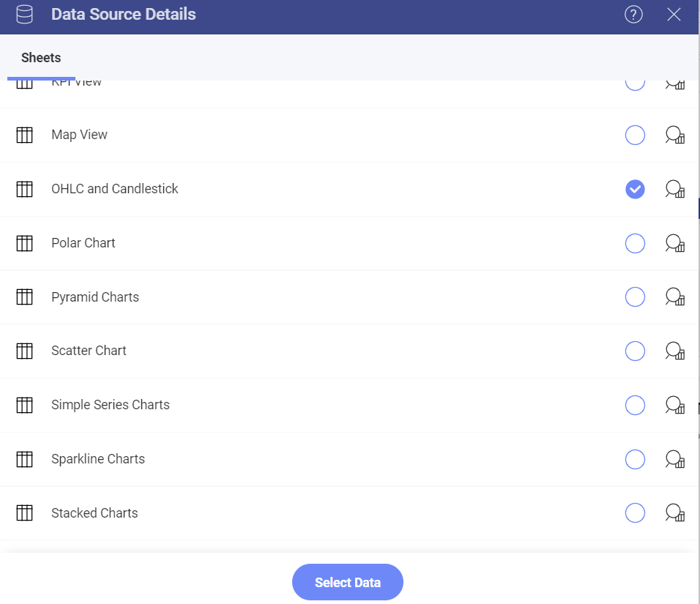This screenshot has height=604, width=700.
Task: Deselect the checked OHLC and Candlestick option
Action: click(635, 189)
